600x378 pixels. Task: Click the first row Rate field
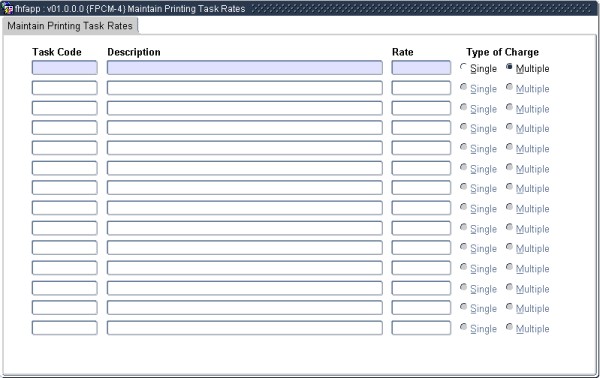tap(421, 68)
